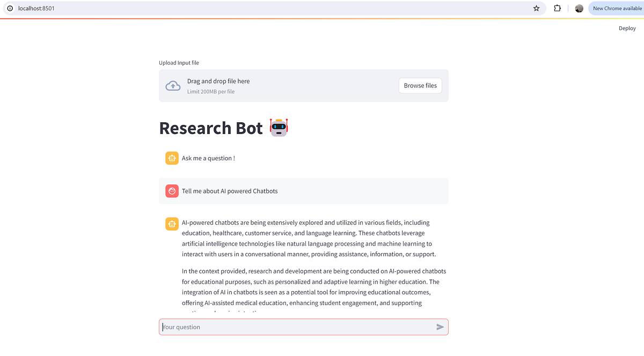Click the Upload Input file label
The height and width of the screenshot is (356, 644).
click(x=179, y=63)
